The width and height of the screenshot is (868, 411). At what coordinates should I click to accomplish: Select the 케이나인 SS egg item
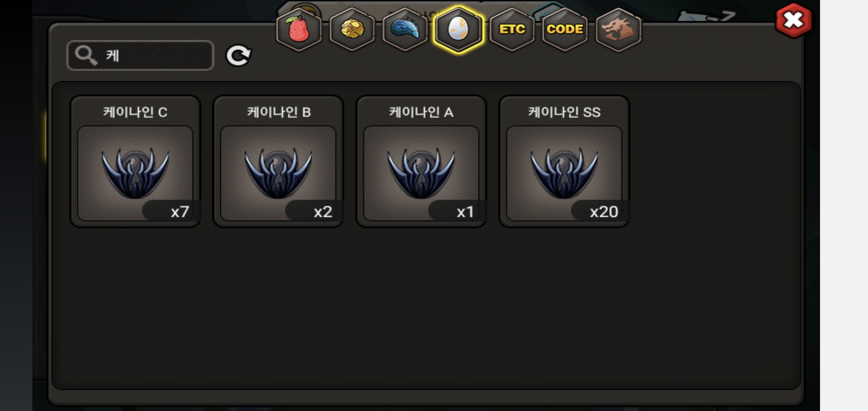(564, 161)
